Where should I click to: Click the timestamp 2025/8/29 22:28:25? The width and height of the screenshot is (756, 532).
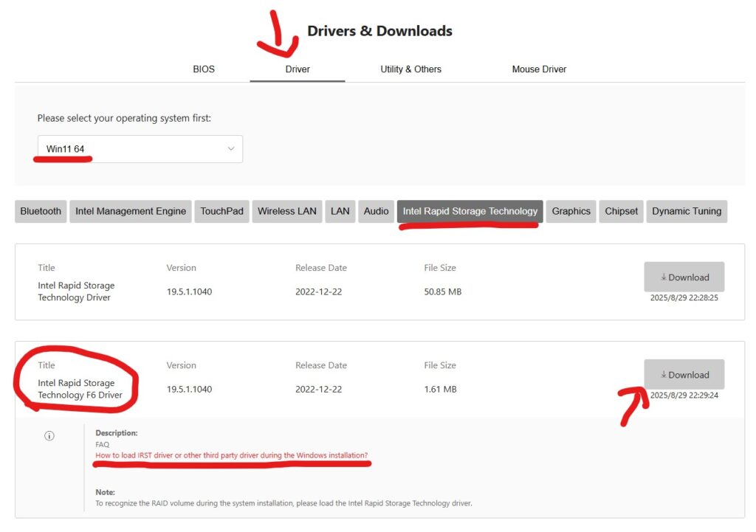[684, 298]
